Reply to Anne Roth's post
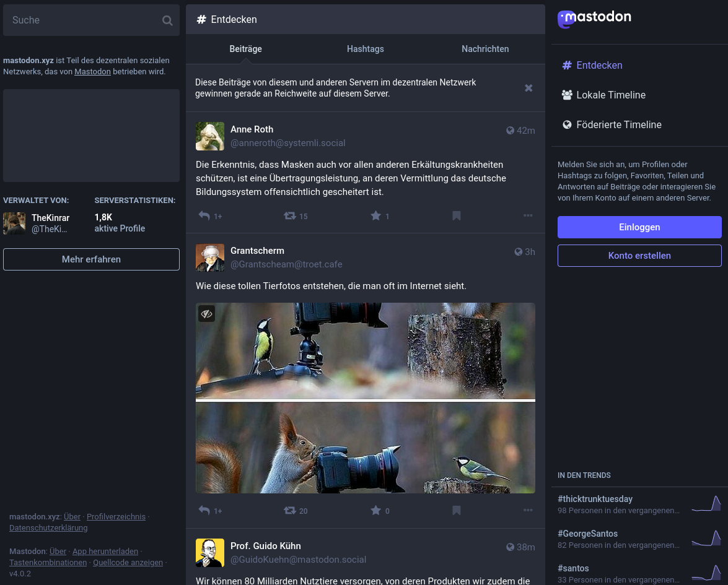Image resolution: width=728 pixels, height=585 pixels. coord(204,216)
